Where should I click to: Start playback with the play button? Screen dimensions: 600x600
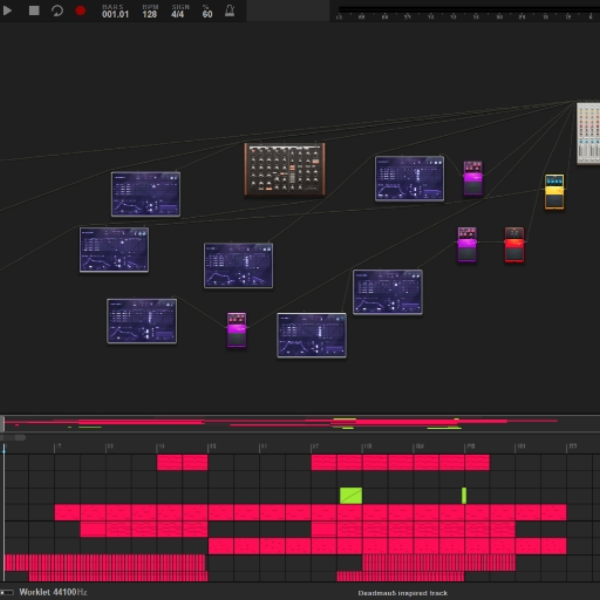(7, 11)
